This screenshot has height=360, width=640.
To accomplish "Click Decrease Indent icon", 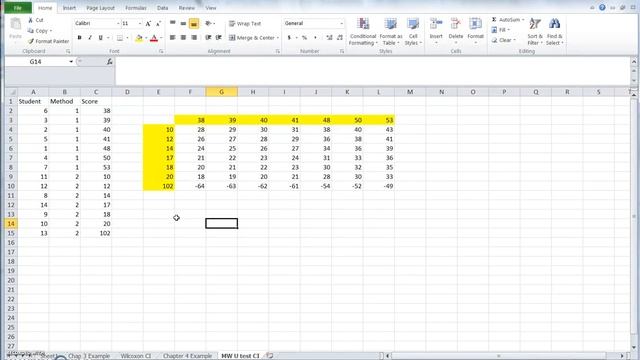I will point(208,38).
